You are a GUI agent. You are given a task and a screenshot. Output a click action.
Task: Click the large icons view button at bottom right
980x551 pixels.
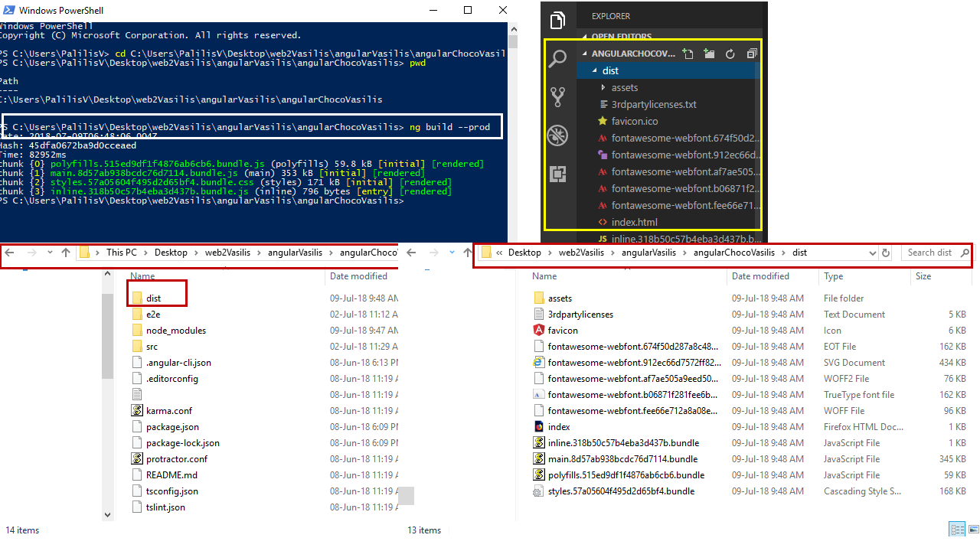point(973,530)
